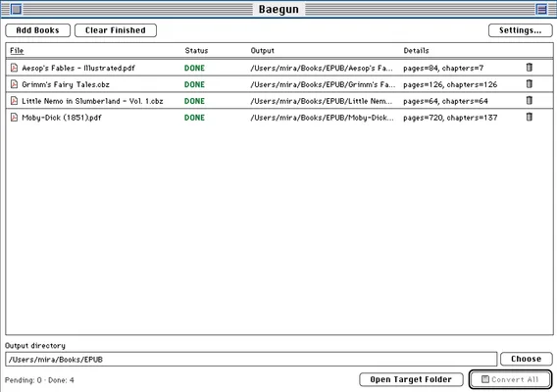
Task: Click the Add Books button
Action: click(x=37, y=30)
